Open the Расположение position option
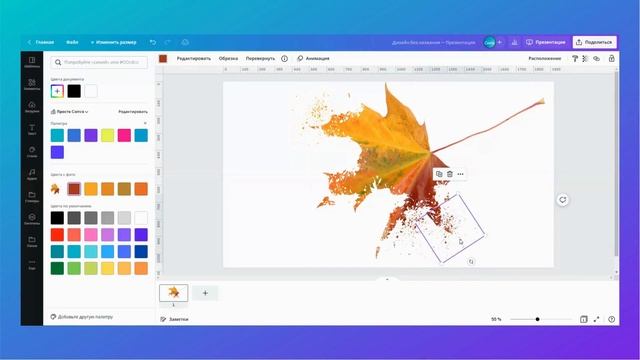Viewport: 640px width, 360px height. click(x=544, y=59)
